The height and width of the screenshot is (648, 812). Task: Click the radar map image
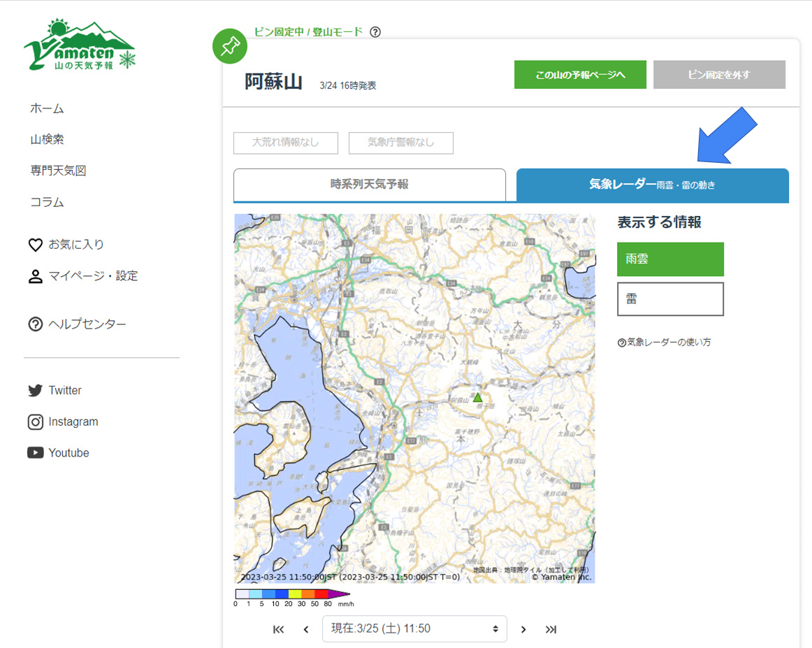pyautogui.click(x=414, y=398)
